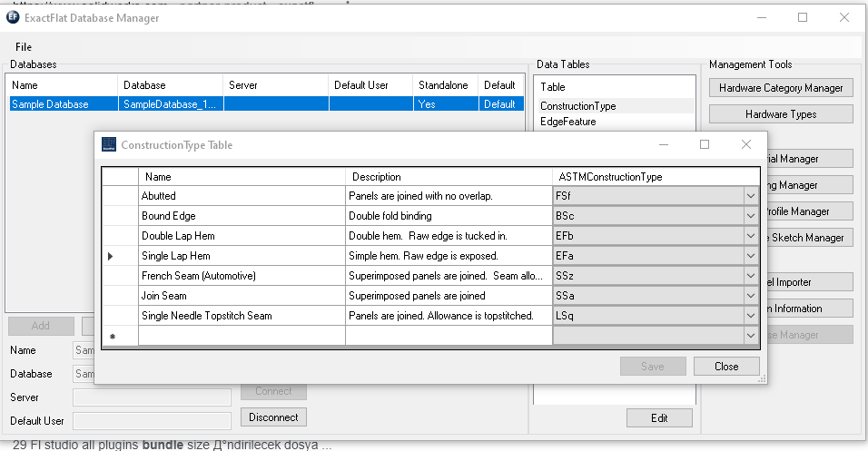Click the Edit button under Data Tables

[x=659, y=418]
